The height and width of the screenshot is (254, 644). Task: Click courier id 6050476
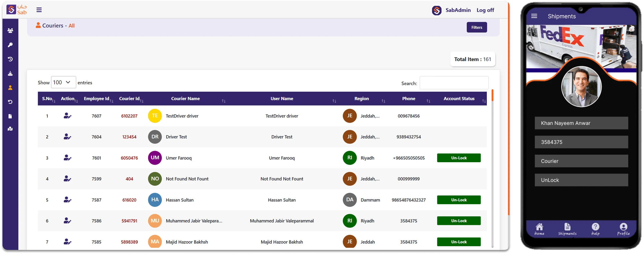tap(129, 158)
